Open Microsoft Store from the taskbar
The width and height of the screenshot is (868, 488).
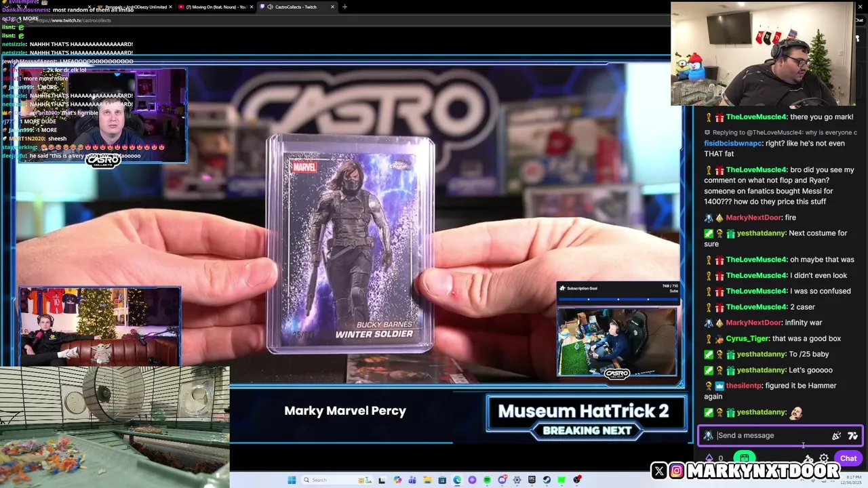442,480
